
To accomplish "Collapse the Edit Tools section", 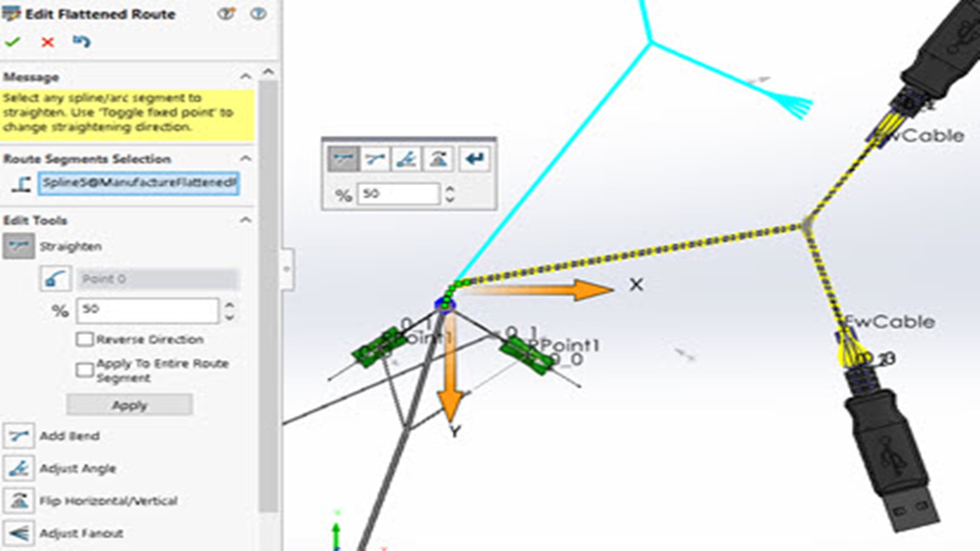I will pos(246,220).
